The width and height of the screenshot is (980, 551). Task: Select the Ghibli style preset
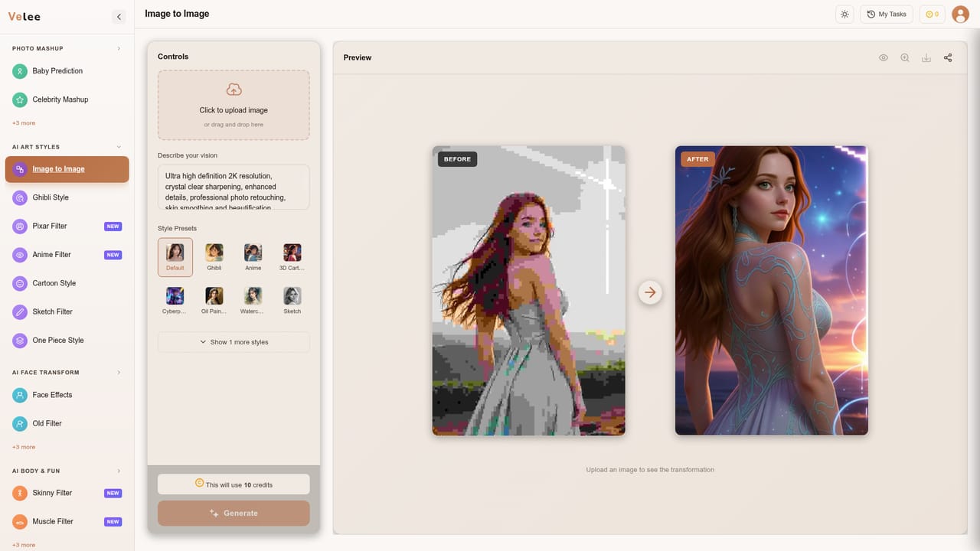pyautogui.click(x=214, y=257)
